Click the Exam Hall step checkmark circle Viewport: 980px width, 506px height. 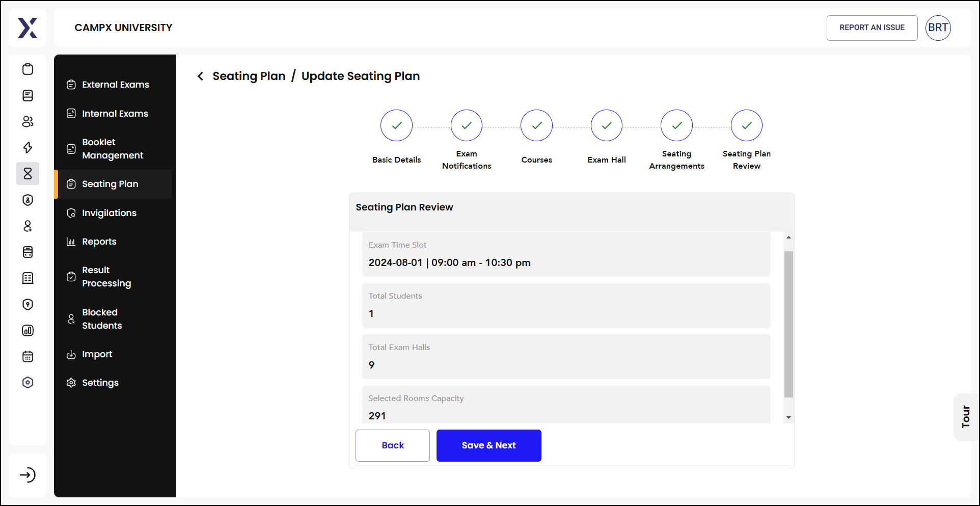tap(607, 125)
